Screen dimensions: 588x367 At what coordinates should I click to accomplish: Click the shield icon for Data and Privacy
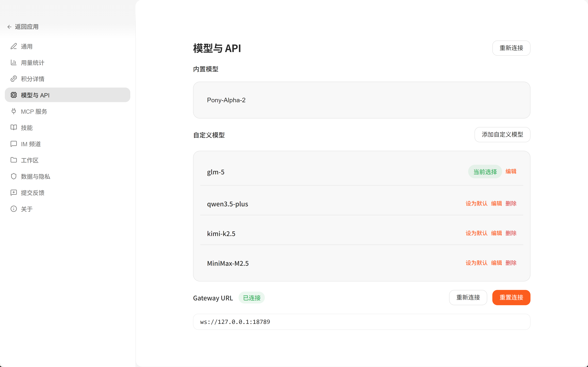[x=14, y=176]
